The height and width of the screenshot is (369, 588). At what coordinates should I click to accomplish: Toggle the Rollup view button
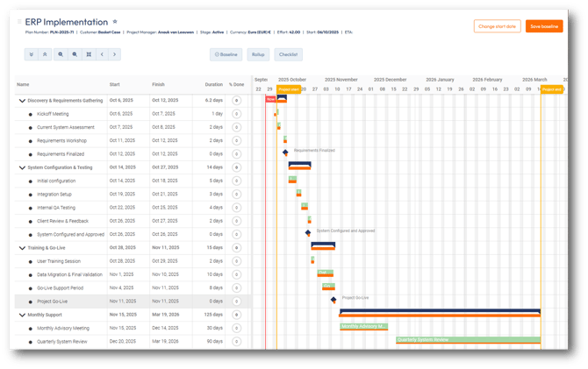258,54
